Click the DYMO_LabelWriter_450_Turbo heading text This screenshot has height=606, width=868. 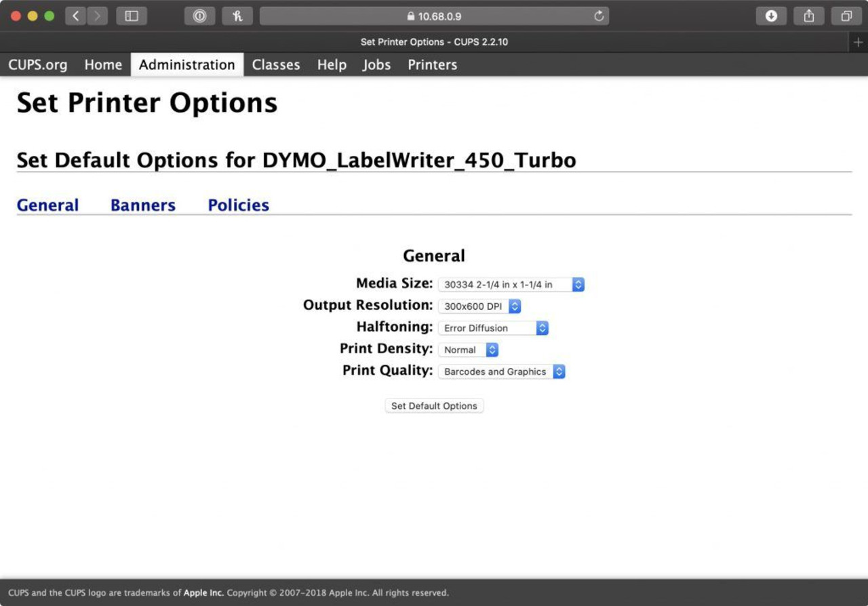419,161
